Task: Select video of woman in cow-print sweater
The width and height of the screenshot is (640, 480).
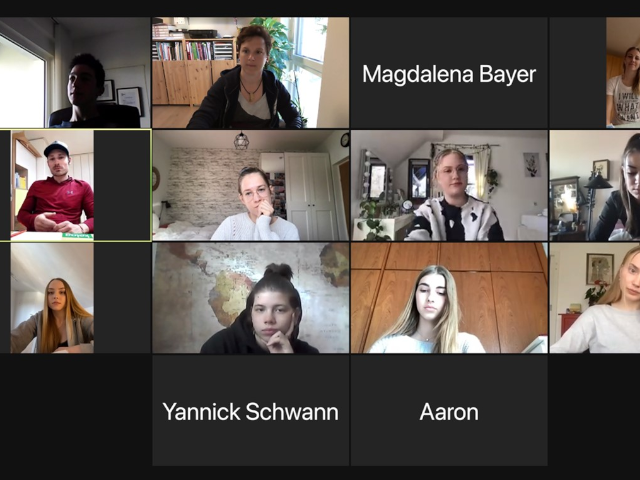Action: coord(449,185)
